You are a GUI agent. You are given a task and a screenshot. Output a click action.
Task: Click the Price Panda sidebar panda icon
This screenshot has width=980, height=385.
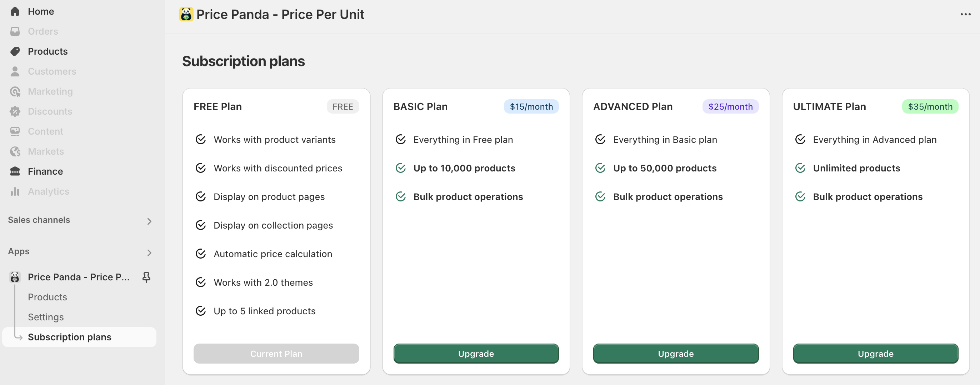(15, 277)
